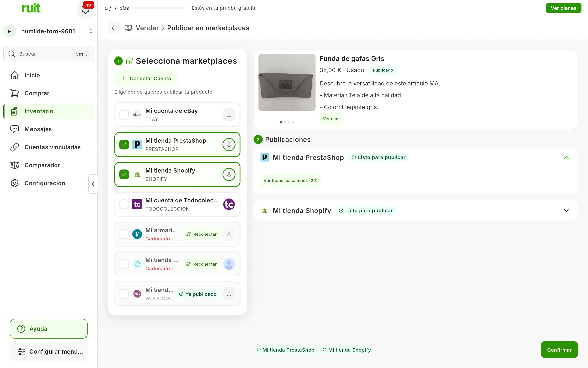Viewport: 588px width, 368px height.
Task: Click the blue avatar on the expired Mi tienda card
Action: point(229,264)
